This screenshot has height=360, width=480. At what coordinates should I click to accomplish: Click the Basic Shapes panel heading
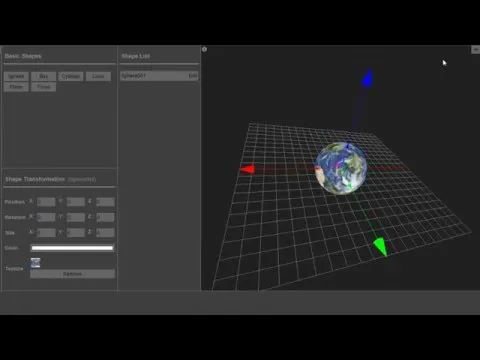pyautogui.click(x=23, y=56)
